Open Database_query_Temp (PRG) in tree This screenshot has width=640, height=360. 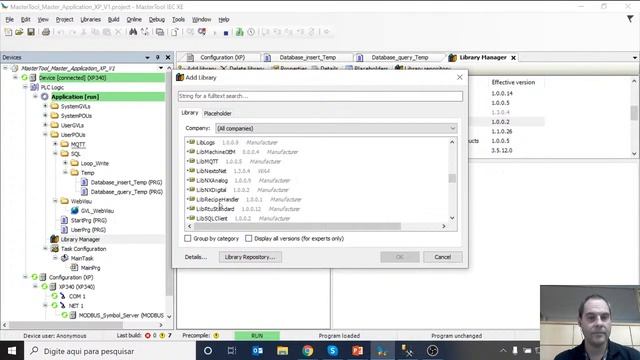(127, 192)
